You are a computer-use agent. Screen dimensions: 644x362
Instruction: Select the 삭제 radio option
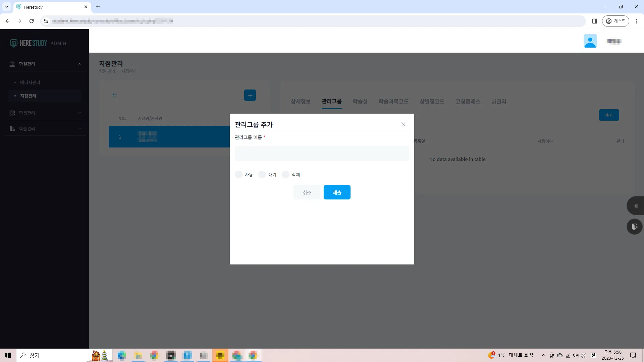[x=286, y=175]
